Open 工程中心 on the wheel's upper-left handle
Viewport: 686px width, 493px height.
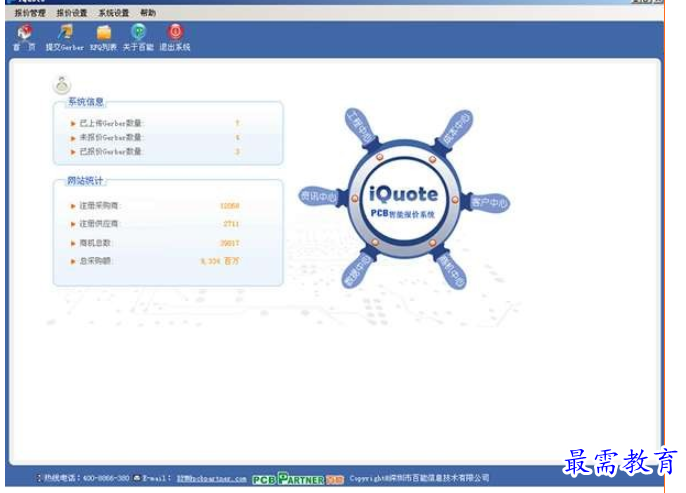click(361, 127)
